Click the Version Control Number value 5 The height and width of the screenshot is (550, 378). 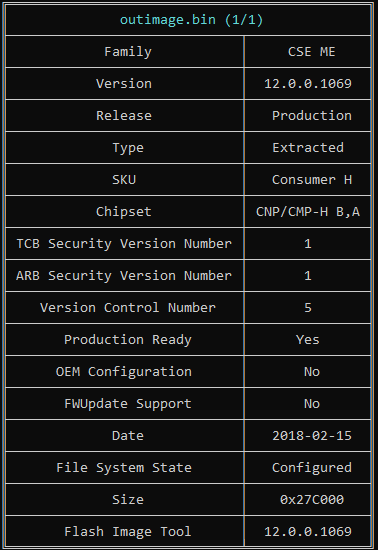308,308
